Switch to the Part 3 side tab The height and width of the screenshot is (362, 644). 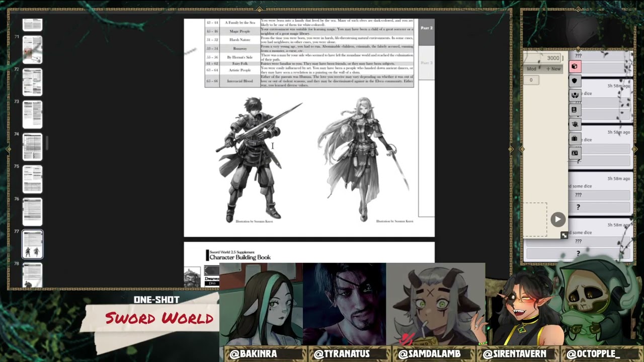[x=426, y=63]
